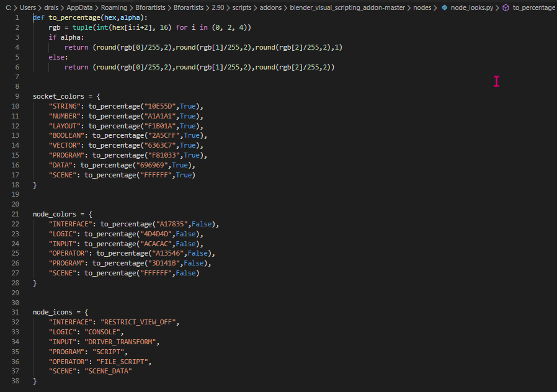Viewport: 557px width, 392px height.
Task: Click hex value "A17835"
Action: pos(172,224)
